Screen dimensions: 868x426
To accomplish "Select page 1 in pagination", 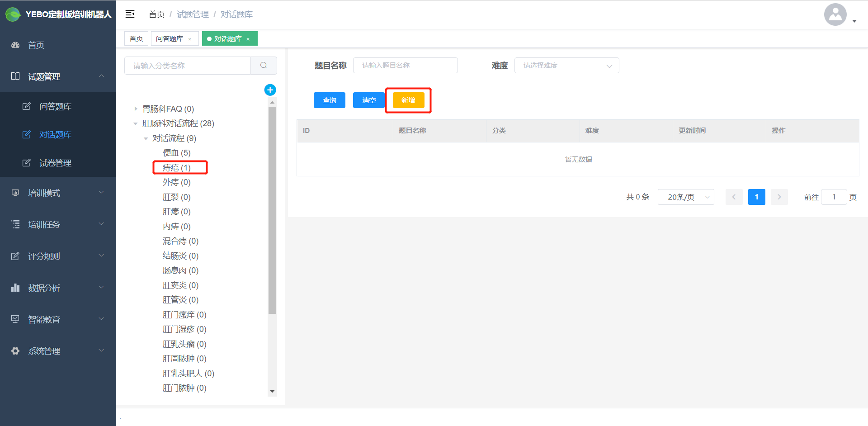I will point(756,197).
